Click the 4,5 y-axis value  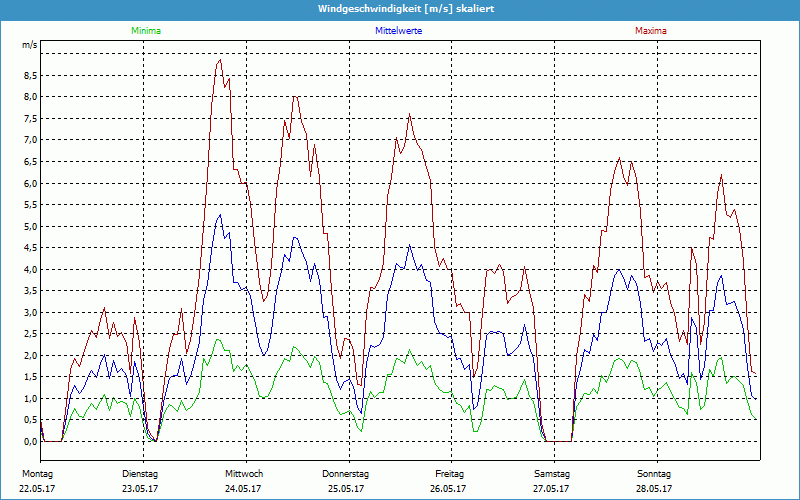[31, 248]
